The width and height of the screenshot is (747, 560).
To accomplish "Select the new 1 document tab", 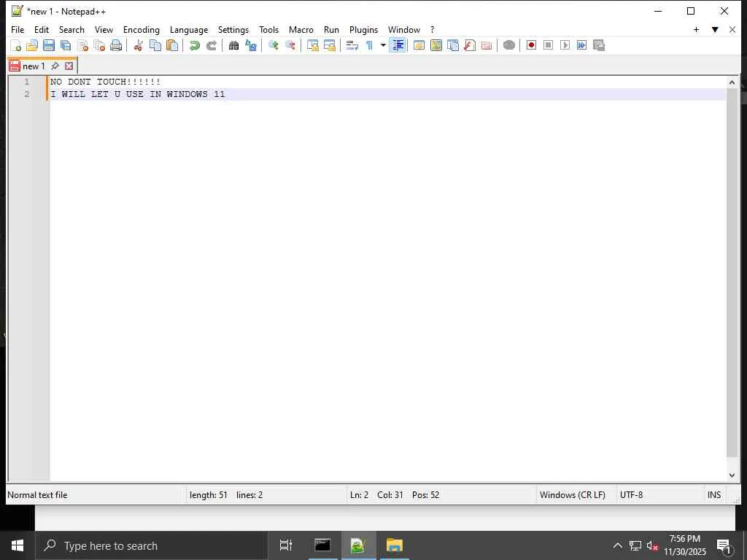I will pos(34,66).
